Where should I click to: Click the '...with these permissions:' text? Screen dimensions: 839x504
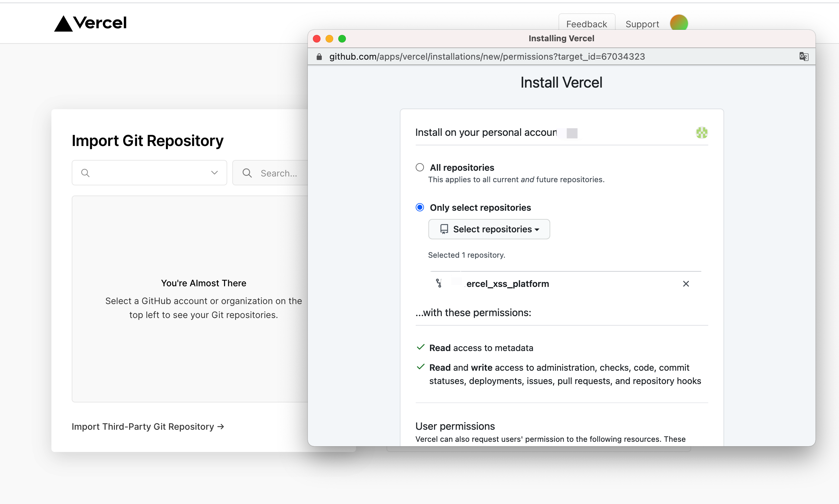click(473, 312)
